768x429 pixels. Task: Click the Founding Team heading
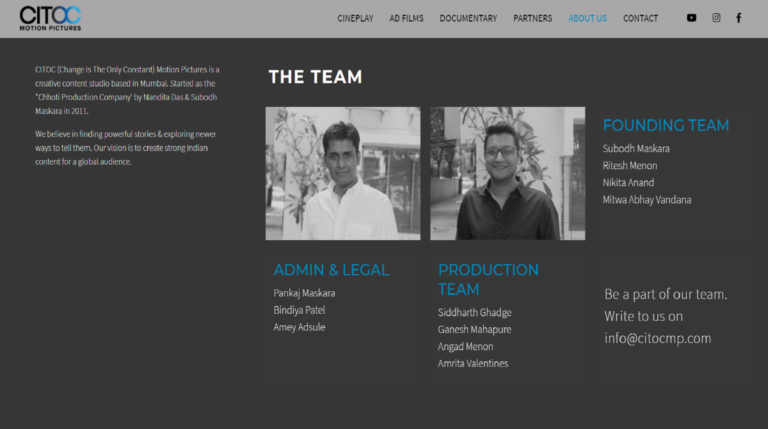point(666,125)
